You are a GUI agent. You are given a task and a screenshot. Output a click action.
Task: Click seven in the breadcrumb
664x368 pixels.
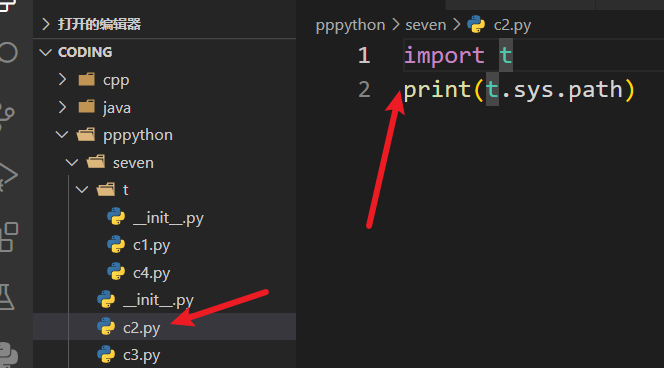coord(426,25)
